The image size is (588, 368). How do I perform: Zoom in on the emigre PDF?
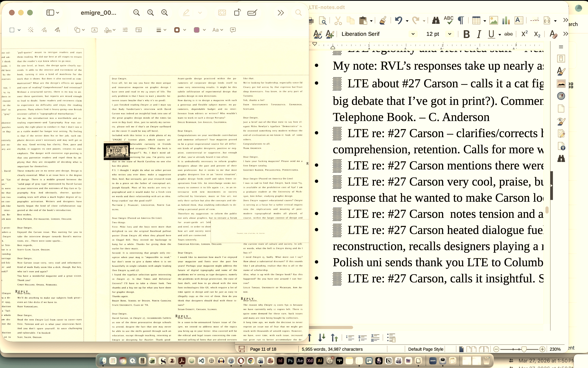click(x=165, y=13)
